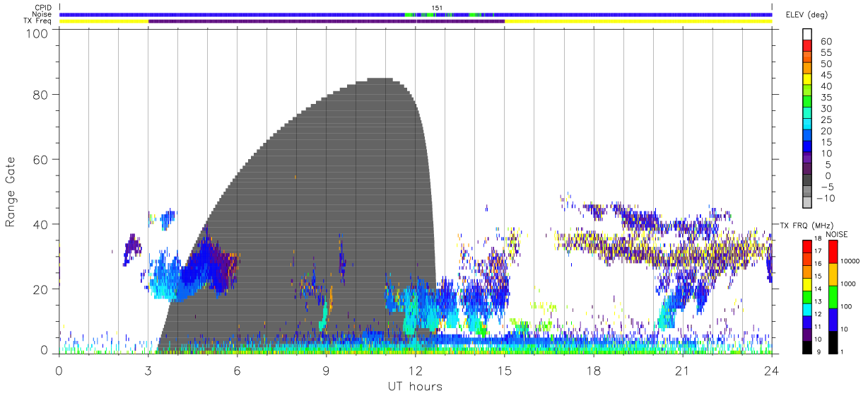
Task: Click y-axis tick label '100'
Action: click(x=37, y=33)
